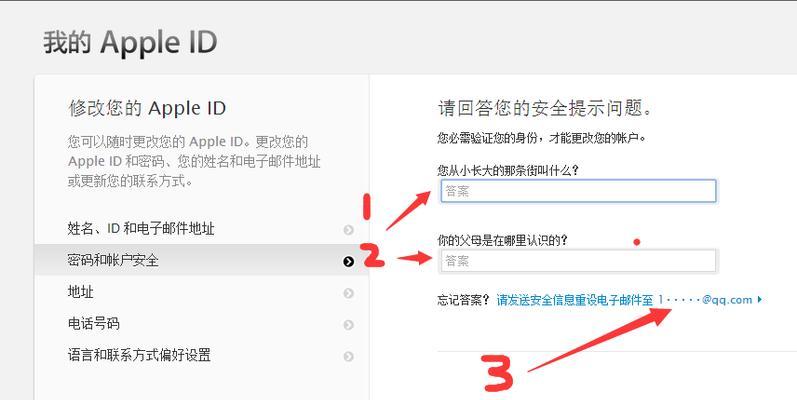Click the 您从小长大的那条街叫什么？ label

[x=508, y=170]
